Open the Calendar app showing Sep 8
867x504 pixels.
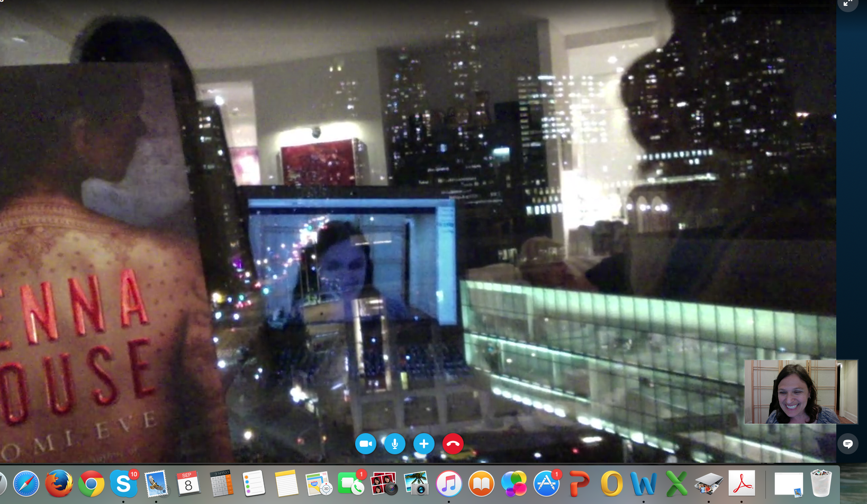point(188,484)
